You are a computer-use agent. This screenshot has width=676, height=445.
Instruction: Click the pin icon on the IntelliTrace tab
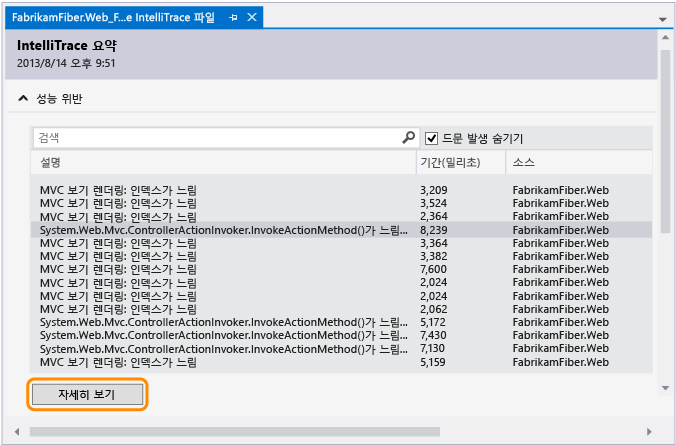pyautogui.click(x=233, y=18)
